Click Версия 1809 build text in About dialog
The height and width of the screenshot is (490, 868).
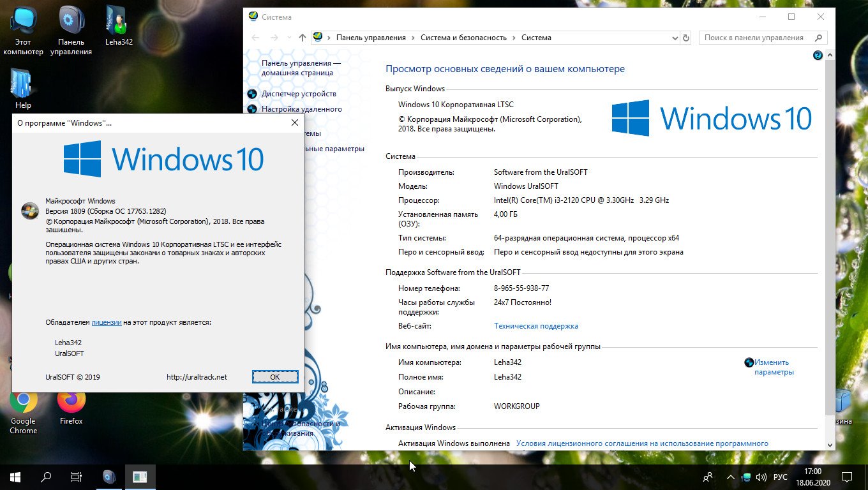106,211
